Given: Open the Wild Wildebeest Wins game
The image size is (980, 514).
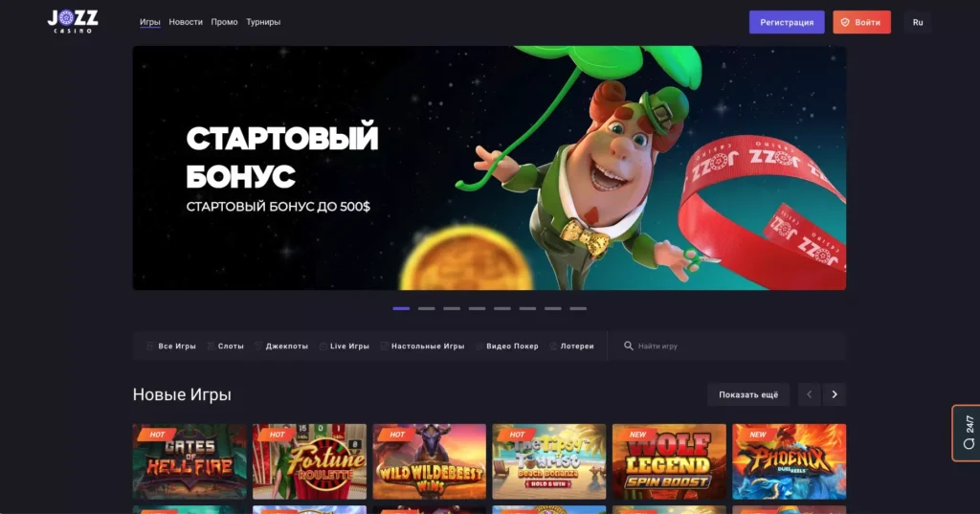Looking at the screenshot, I should pos(430,461).
